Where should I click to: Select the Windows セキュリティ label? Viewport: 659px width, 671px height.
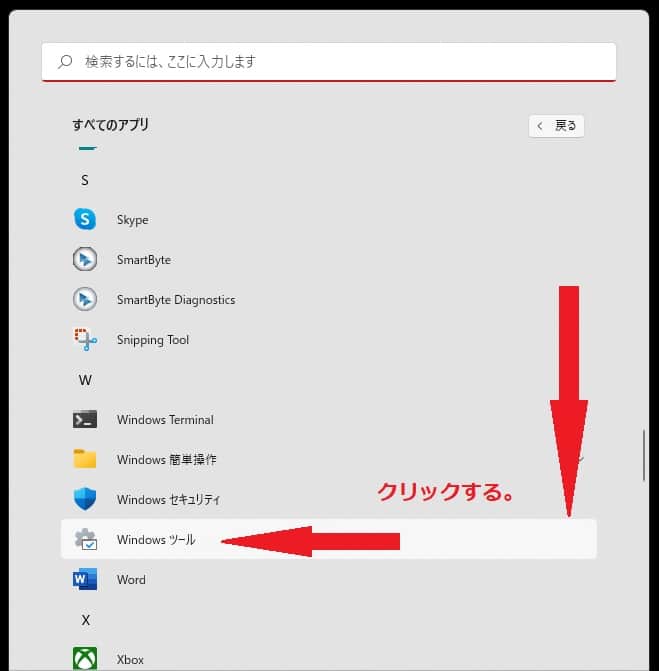coord(168,499)
